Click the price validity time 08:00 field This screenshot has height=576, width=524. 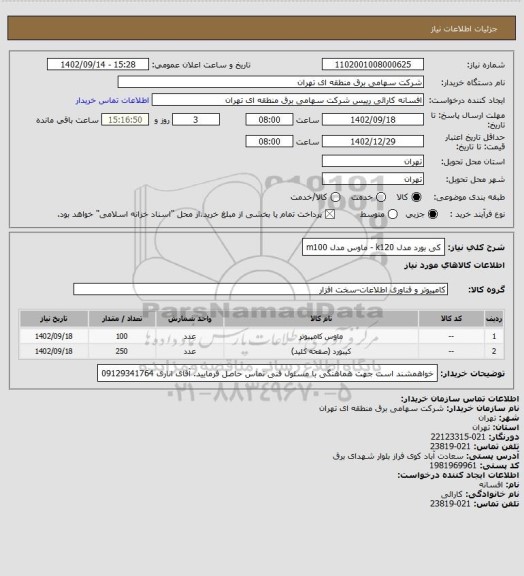pos(269,141)
